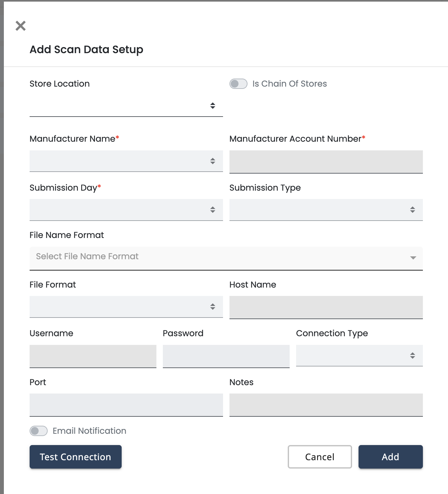Open the Store Location dropdown

pyautogui.click(x=126, y=106)
